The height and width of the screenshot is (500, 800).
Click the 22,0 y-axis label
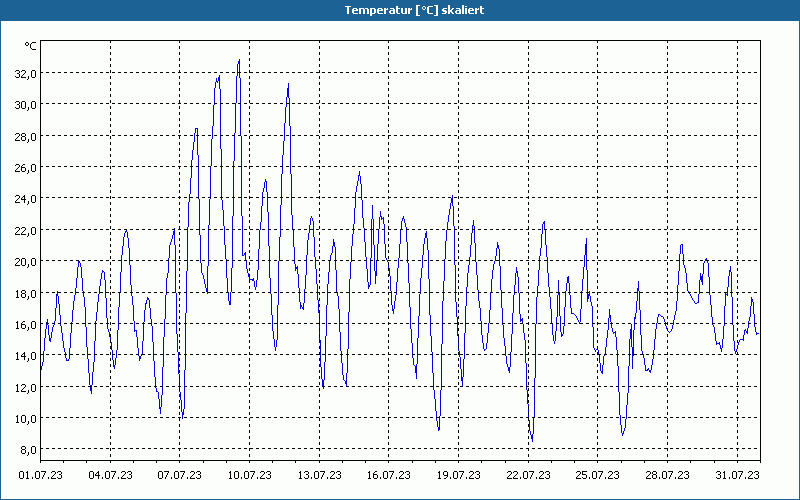pos(26,230)
